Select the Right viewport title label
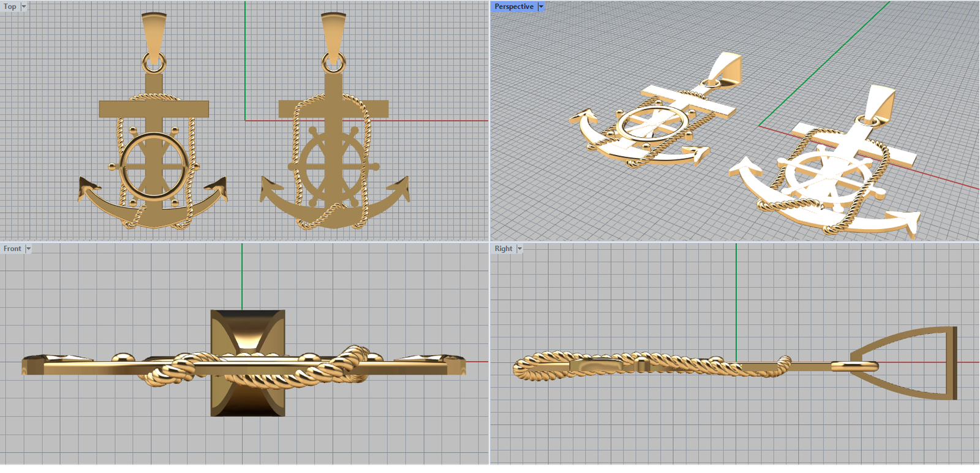The width and height of the screenshot is (980, 473). tap(503, 249)
